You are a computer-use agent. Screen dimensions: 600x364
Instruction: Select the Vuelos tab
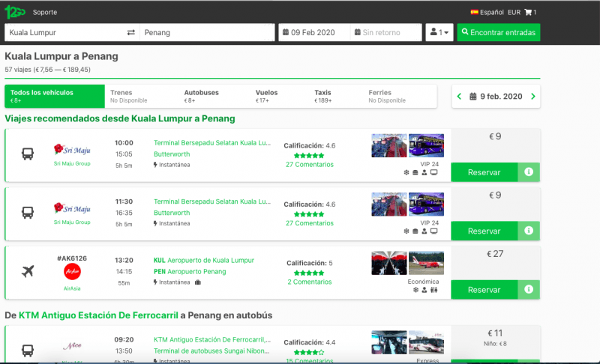[267, 97]
